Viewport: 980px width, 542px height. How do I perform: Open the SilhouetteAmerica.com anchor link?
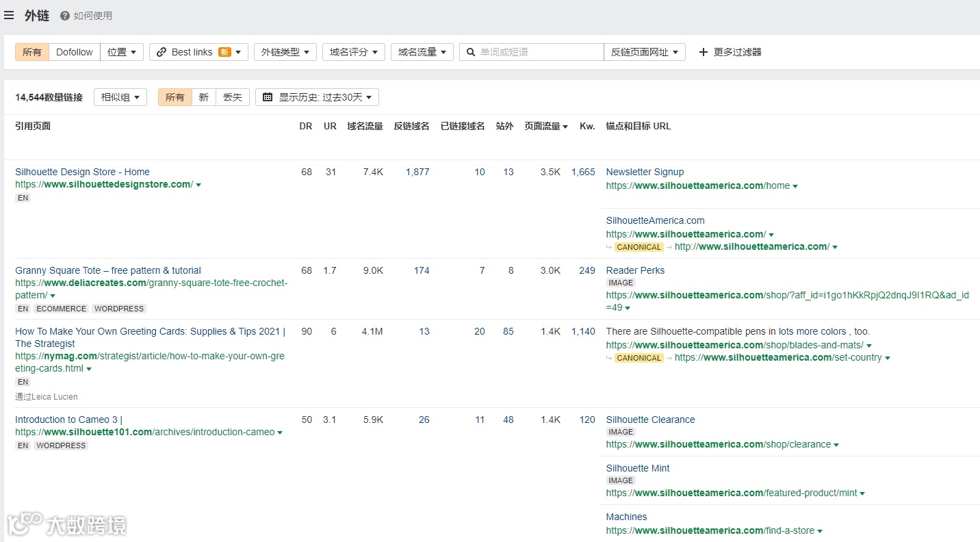point(655,220)
